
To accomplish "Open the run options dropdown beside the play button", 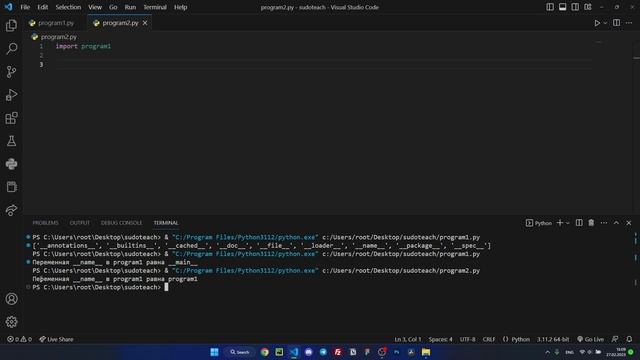I will [x=605, y=23].
